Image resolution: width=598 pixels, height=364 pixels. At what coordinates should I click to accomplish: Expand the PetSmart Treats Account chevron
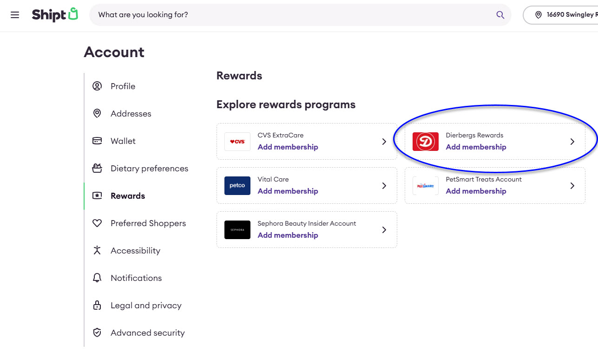click(572, 186)
